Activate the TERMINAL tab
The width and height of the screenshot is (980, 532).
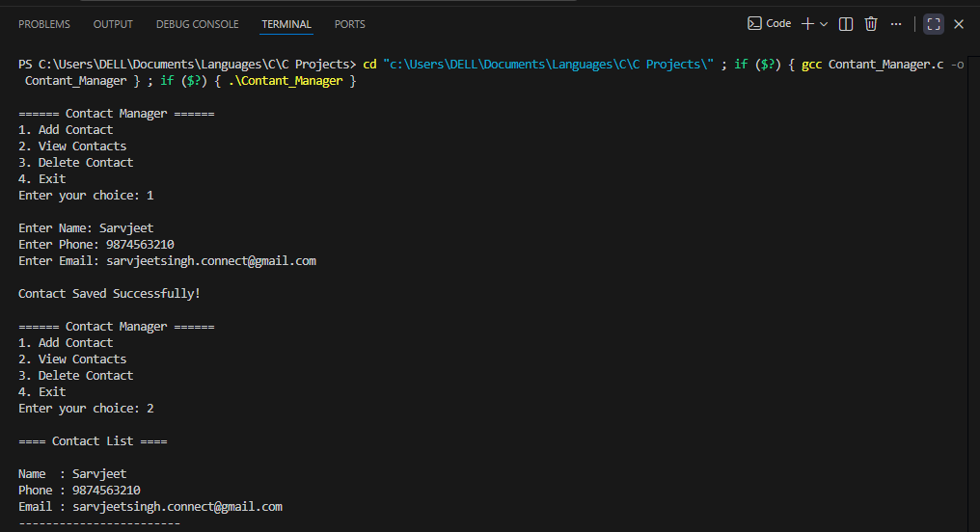click(286, 24)
